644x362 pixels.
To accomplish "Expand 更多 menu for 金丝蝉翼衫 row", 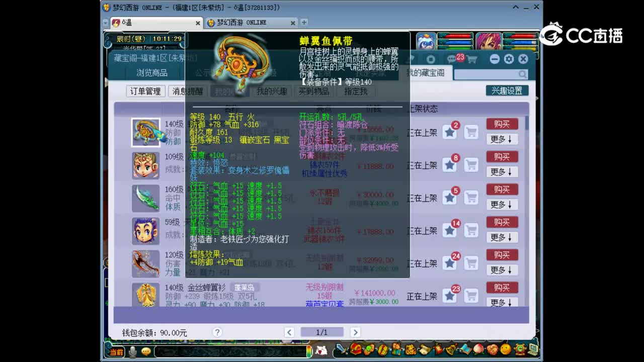I will click(502, 302).
